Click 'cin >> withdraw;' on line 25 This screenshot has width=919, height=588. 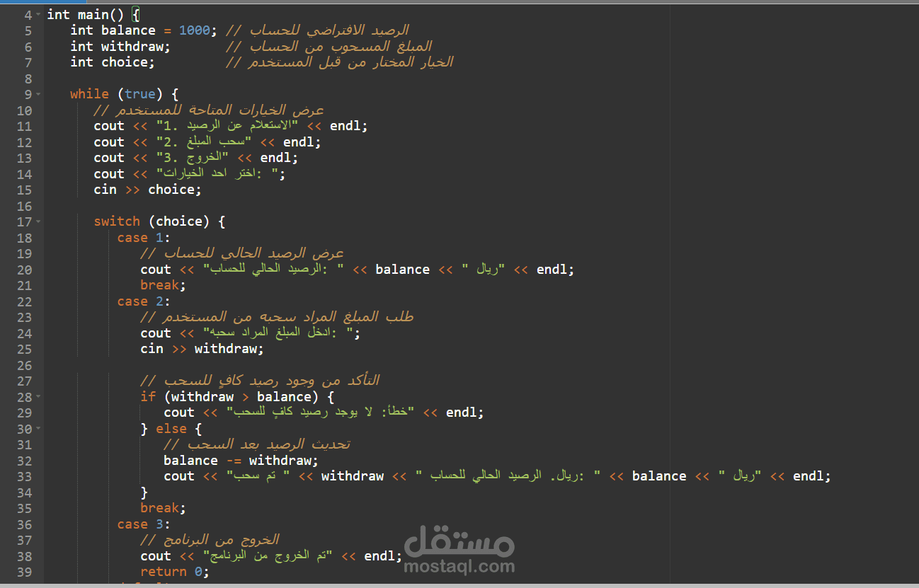tap(202, 349)
